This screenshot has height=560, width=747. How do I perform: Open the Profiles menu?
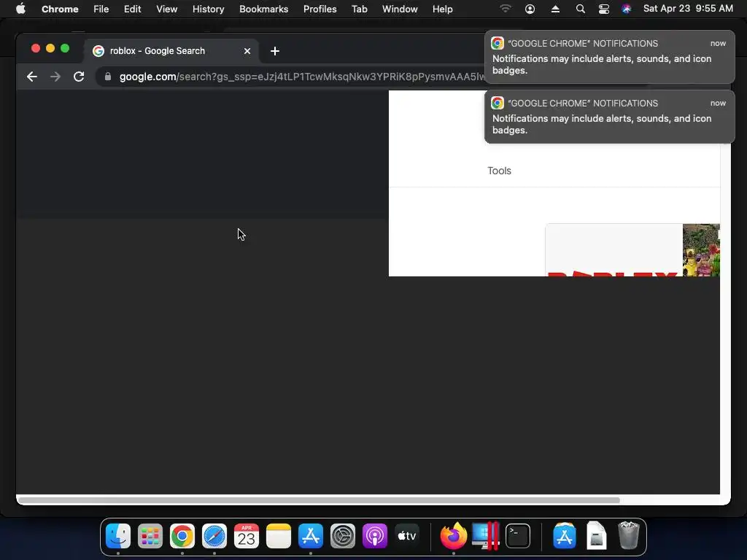320,9
